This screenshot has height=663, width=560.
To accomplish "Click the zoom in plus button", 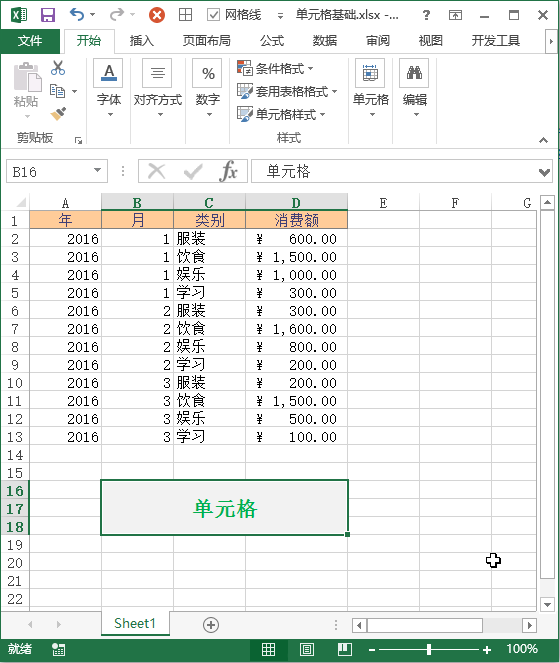I will [x=487, y=650].
